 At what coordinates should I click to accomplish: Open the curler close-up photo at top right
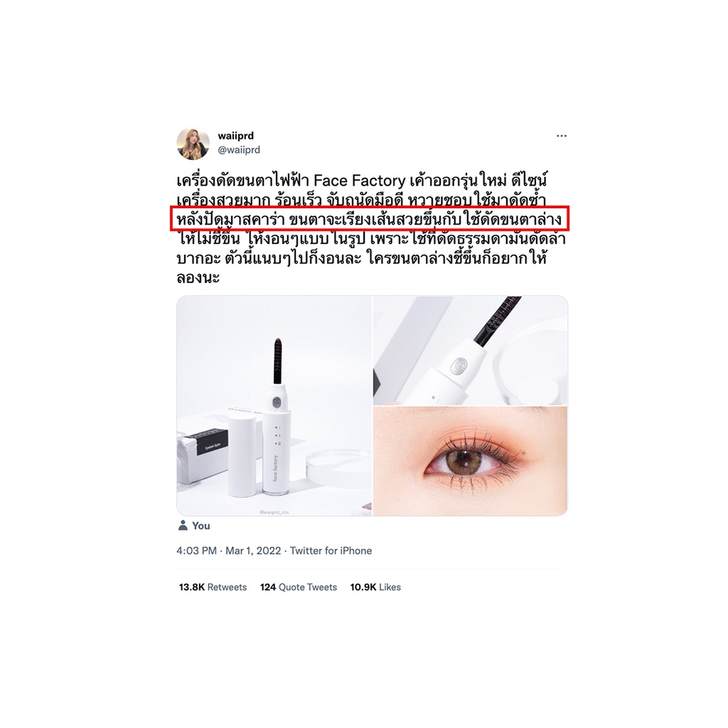471,350
